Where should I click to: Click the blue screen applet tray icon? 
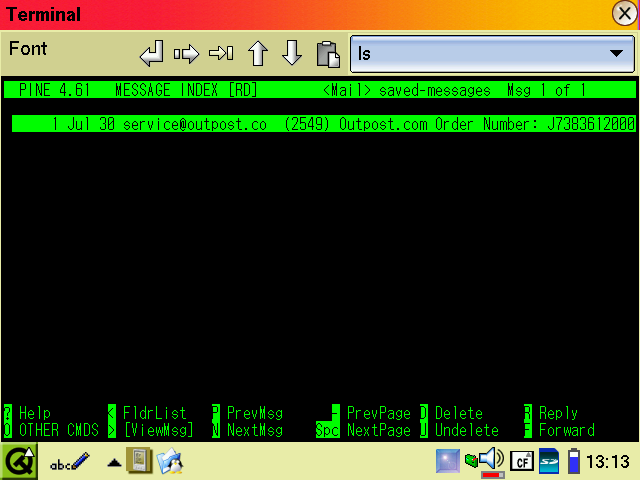[x=447, y=461]
